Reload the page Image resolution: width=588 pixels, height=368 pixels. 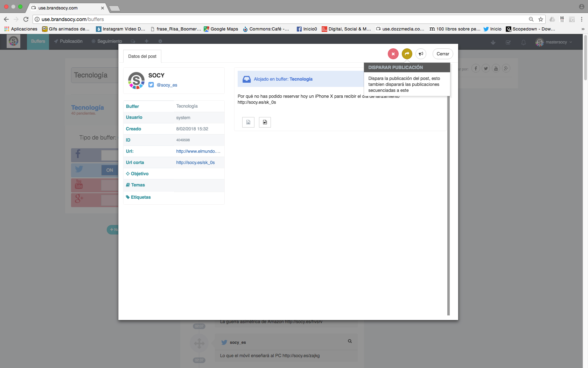26,19
